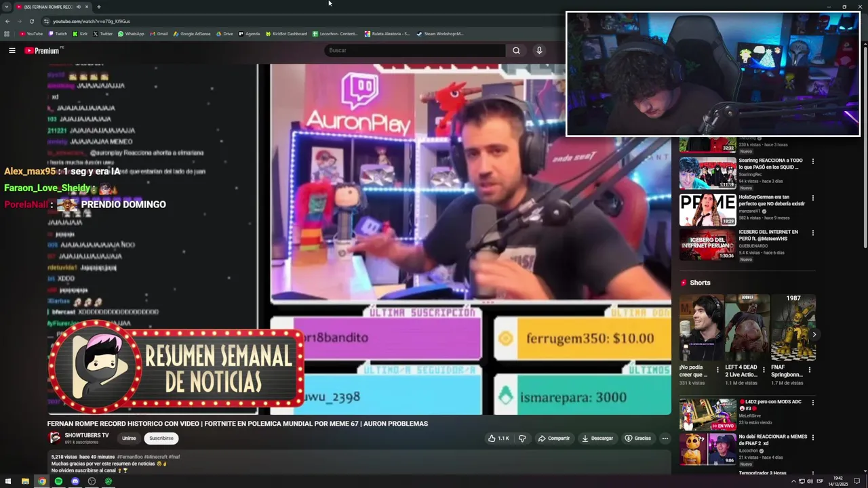Click the main video player area
The width and height of the screenshot is (868, 488).
(359, 239)
